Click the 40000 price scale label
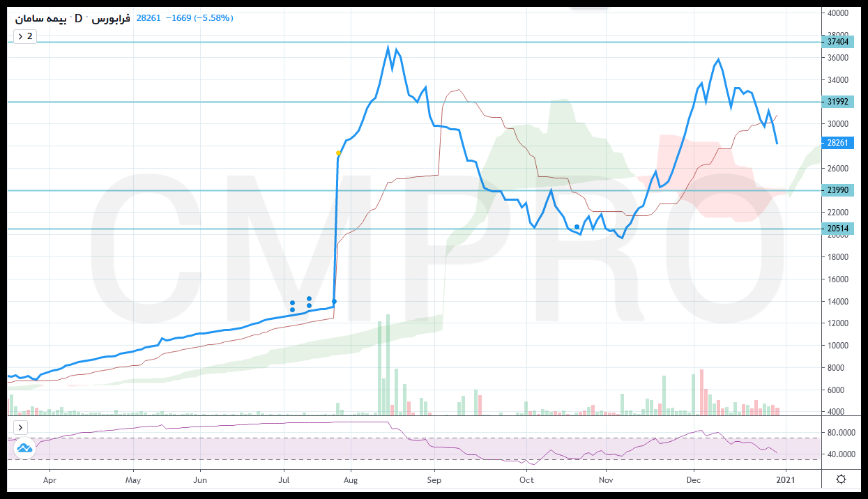This screenshot has height=499, width=868. pos(837,13)
